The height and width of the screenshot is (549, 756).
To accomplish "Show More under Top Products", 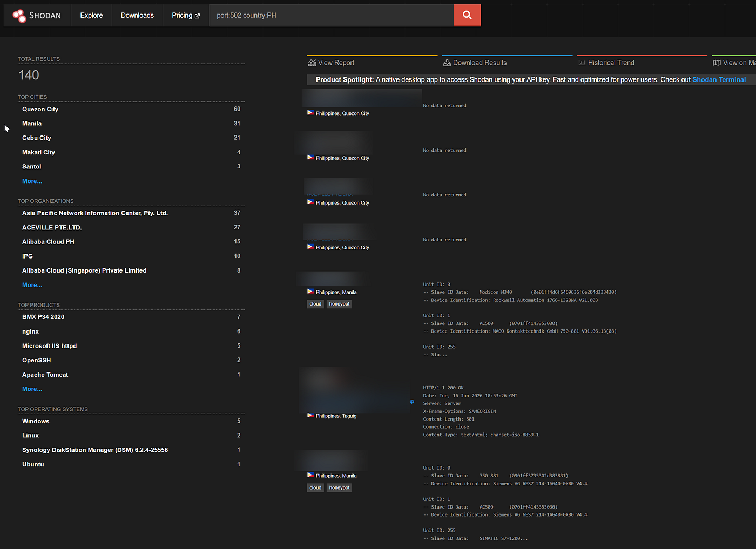I will pyautogui.click(x=32, y=389).
